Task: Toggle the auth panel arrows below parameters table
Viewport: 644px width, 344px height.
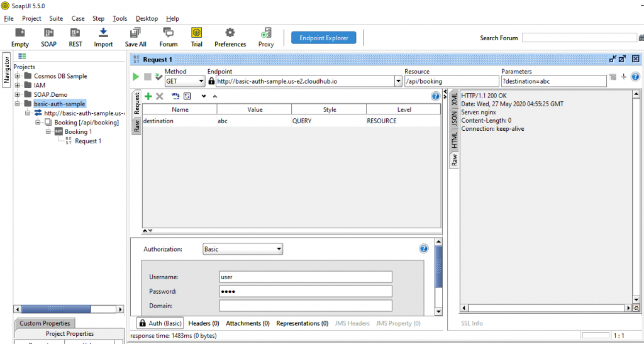Action: click(x=147, y=231)
